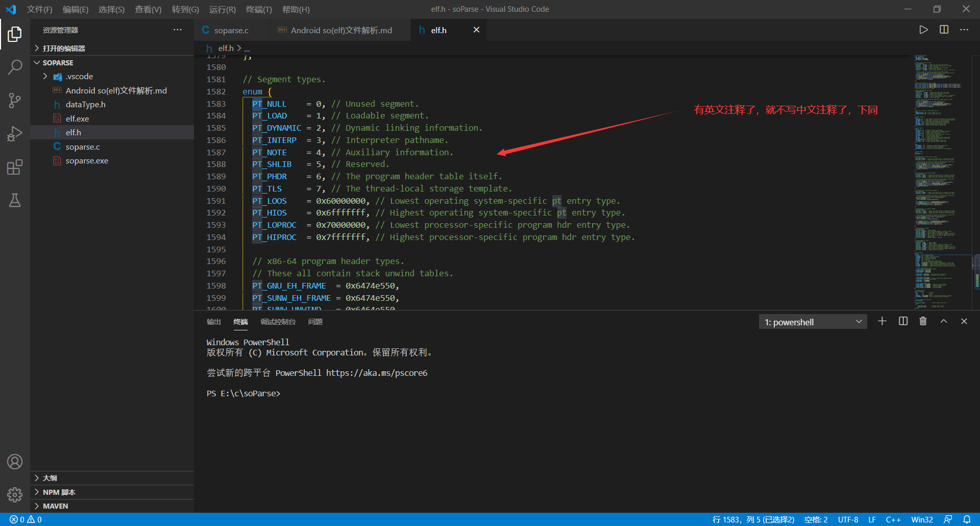980x526 pixels.
Task: Click the errors and warnings status indicator
Action: click(x=26, y=519)
